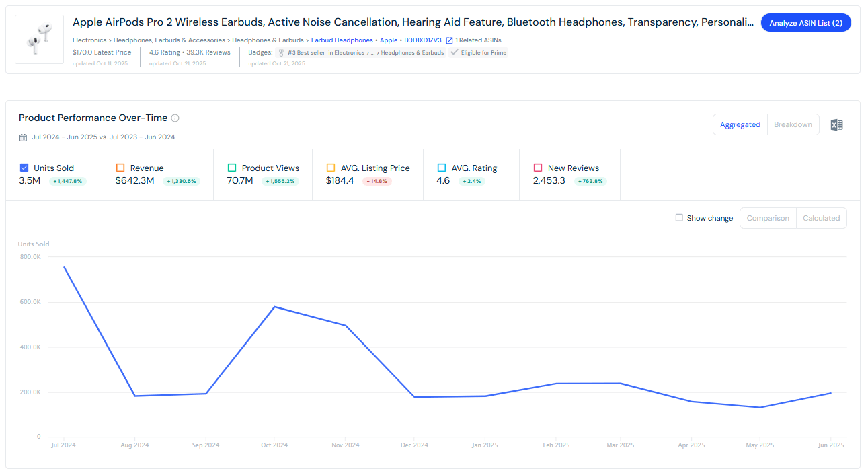The image size is (868, 471).
Task: Export chart data to Excel
Action: click(x=836, y=124)
